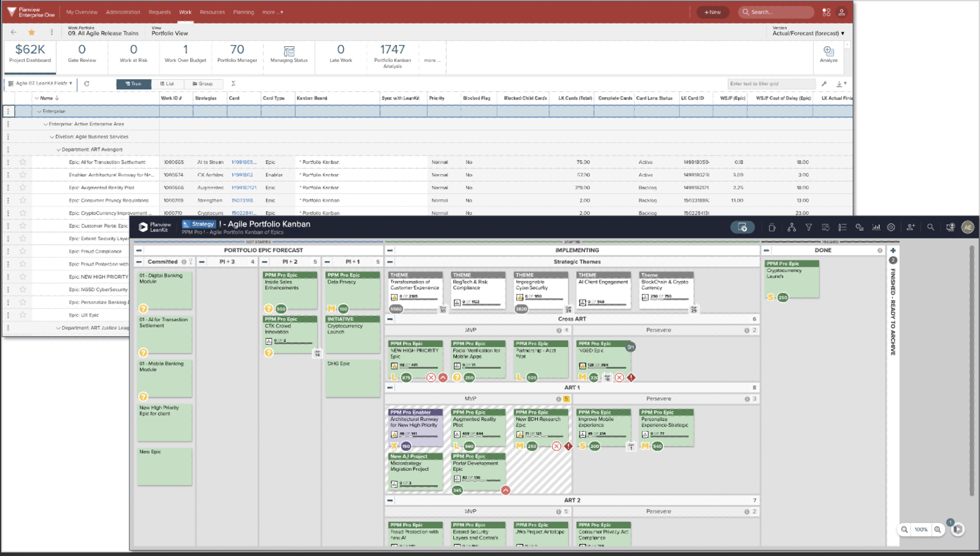Open search on the Agile Portfolio Kanban board

(x=931, y=227)
